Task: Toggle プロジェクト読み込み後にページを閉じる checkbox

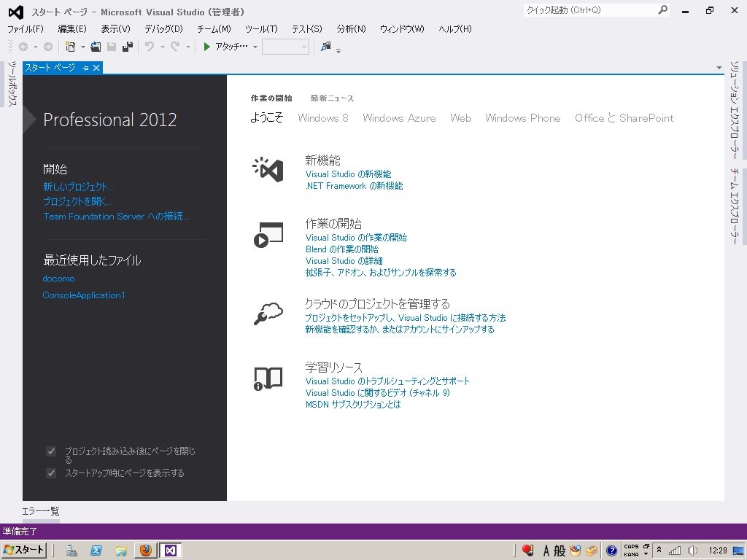Action: pyautogui.click(x=51, y=451)
